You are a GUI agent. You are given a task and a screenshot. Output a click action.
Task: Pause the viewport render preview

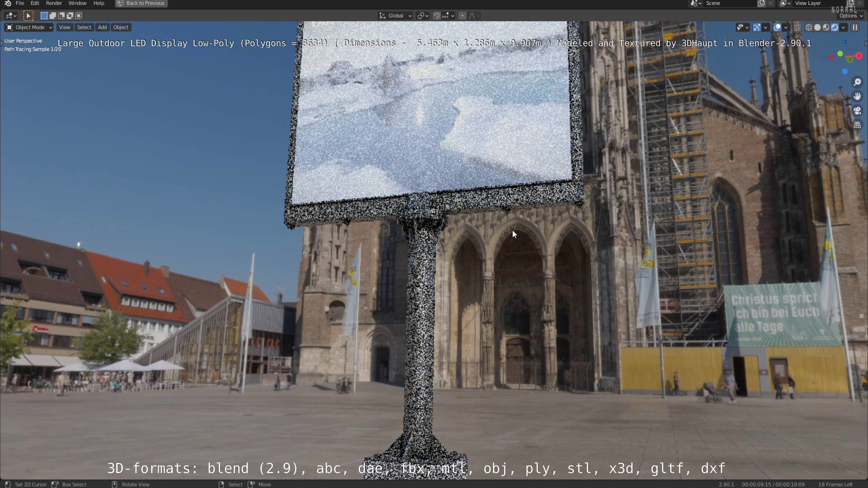[855, 27]
